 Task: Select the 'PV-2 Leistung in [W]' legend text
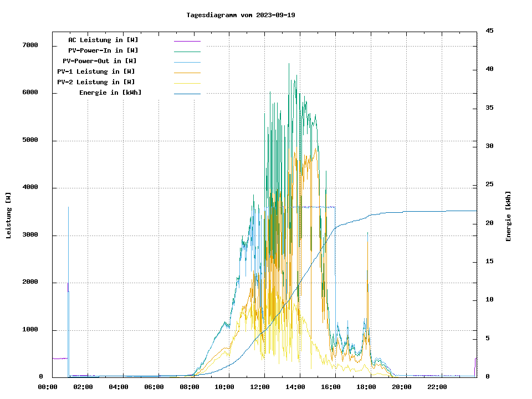[96, 82]
